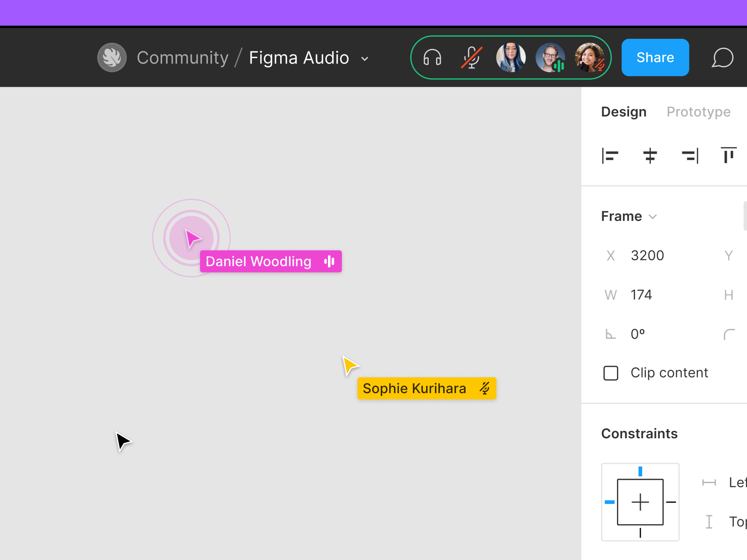The height and width of the screenshot is (560, 747).
Task: Open the Figma Audio file name dropdown
Action: (364, 58)
